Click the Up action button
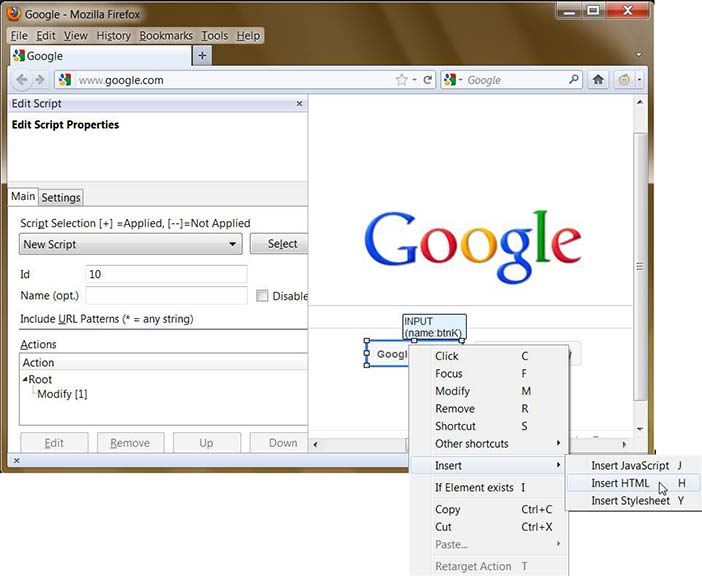This screenshot has height=576, width=702. click(206, 443)
